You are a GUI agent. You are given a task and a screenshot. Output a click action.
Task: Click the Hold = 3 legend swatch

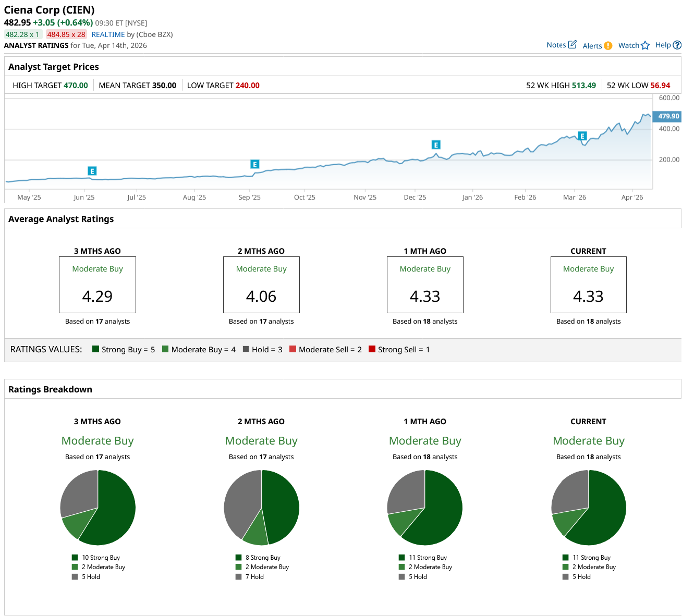click(x=246, y=349)
